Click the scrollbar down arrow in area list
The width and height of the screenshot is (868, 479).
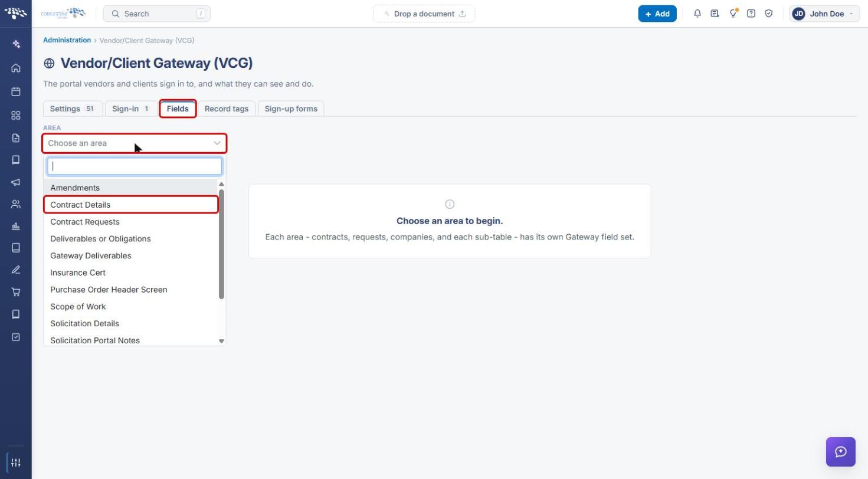[x=221, y=341]
